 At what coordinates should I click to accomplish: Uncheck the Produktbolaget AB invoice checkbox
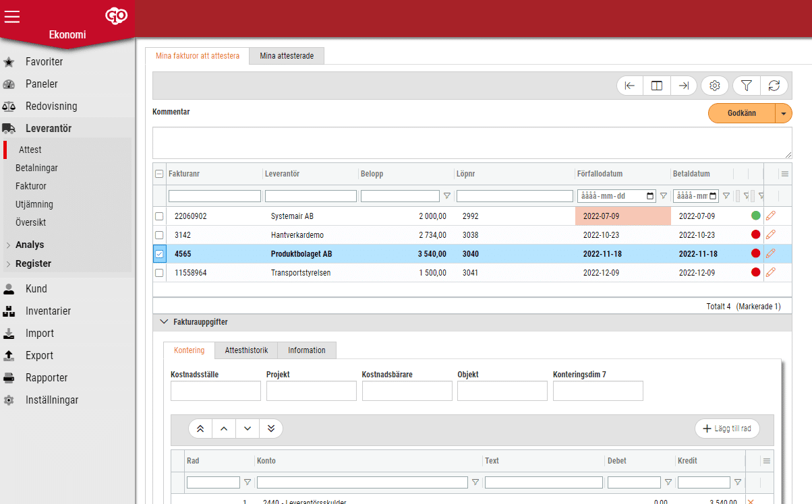[x=159, y=254]
